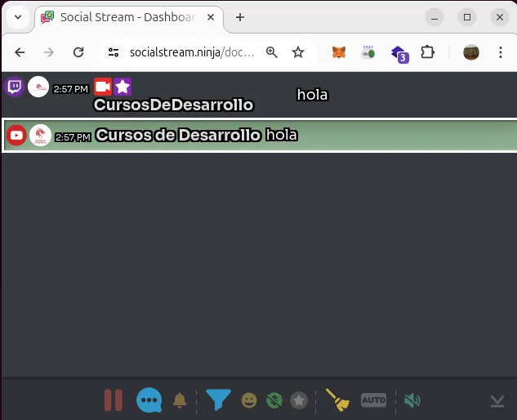Click the yellow smiley emoji icon

point(249,400)
